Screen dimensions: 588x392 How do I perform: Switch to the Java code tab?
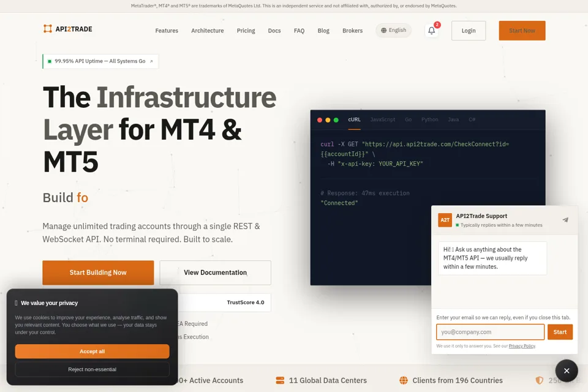tap(453, 119)
